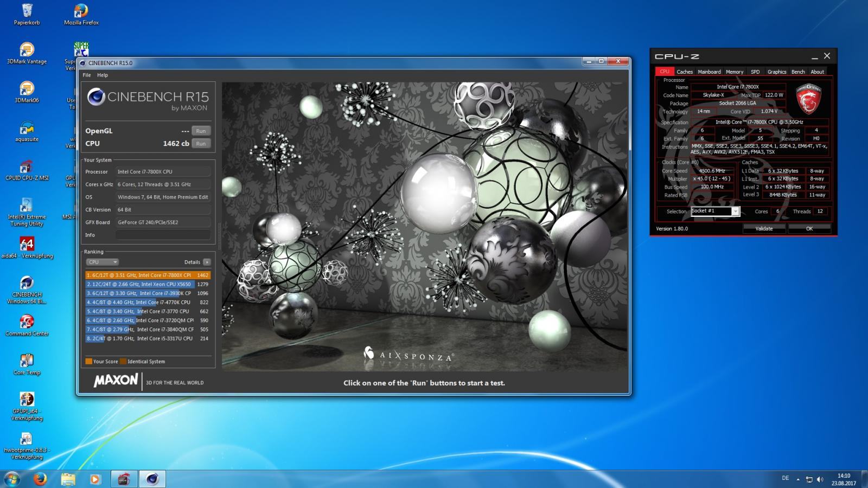Open Windows Explorer from the taskbar
The image size is (868, 488).
tap(68, 479)
